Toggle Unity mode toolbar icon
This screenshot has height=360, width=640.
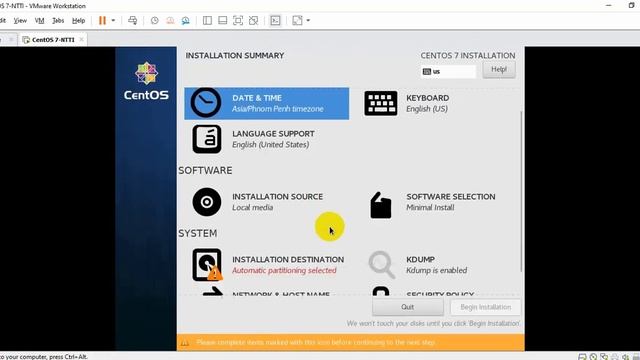pos(253,20)
